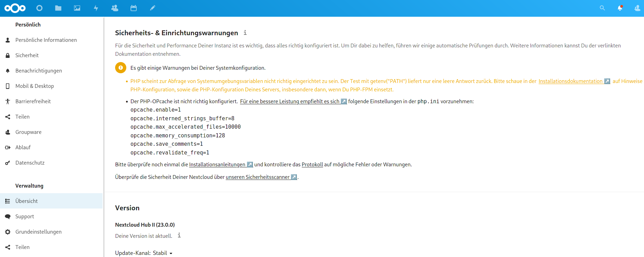Click the speech bubble icon for Support
Viewport: 644px width, 257px height.
pyautogui.click(x=8, y=217)
